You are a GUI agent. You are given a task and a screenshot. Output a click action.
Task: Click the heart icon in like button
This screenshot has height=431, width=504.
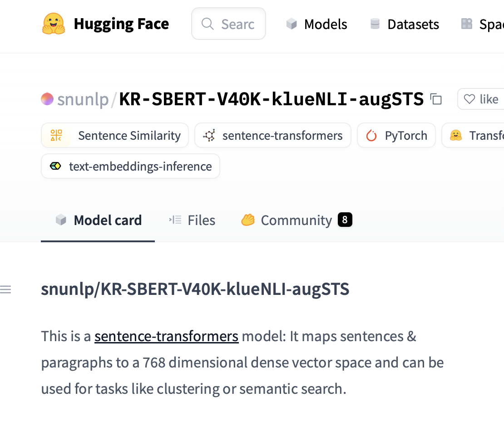[469, 99]
